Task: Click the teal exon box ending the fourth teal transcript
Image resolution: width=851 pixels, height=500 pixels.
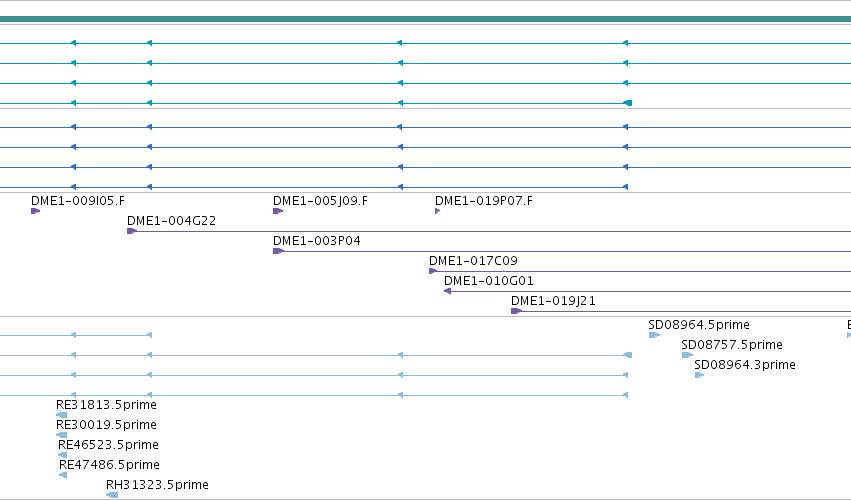Action: (627, 103)
